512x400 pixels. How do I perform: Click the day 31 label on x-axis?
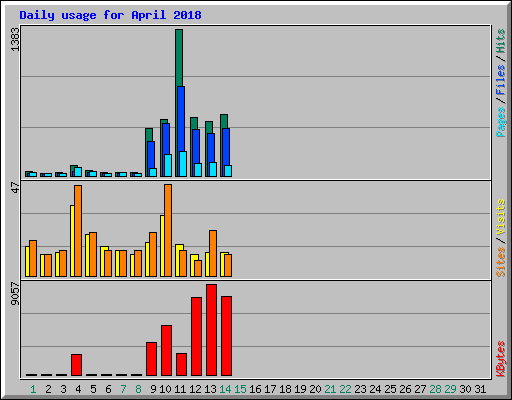(480, 389)
